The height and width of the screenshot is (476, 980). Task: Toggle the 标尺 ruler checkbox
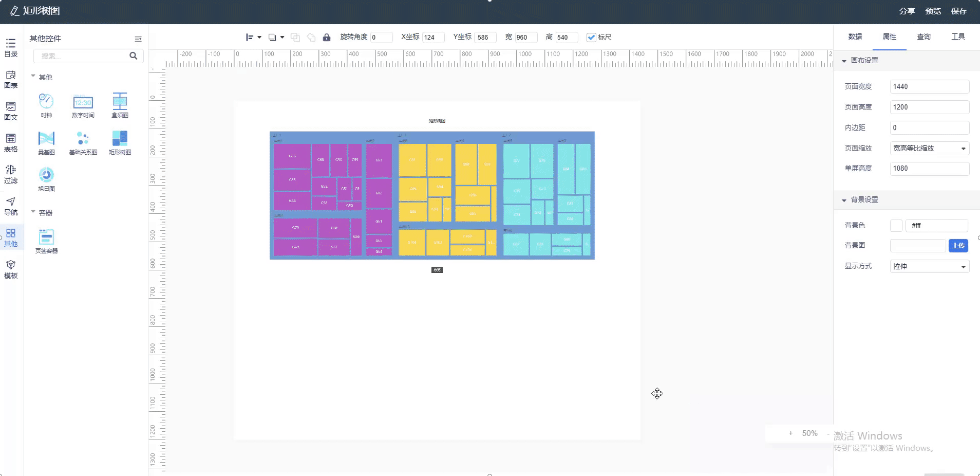point(591,37)
